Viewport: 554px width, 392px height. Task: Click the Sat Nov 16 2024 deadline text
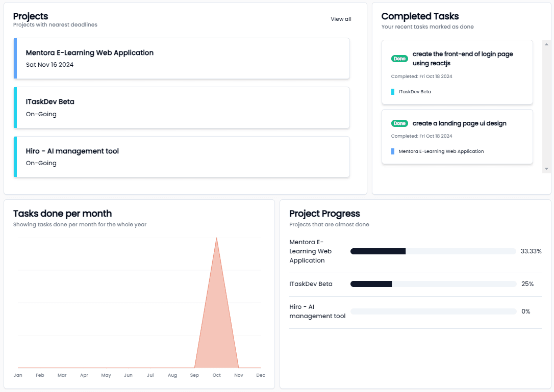49,65
